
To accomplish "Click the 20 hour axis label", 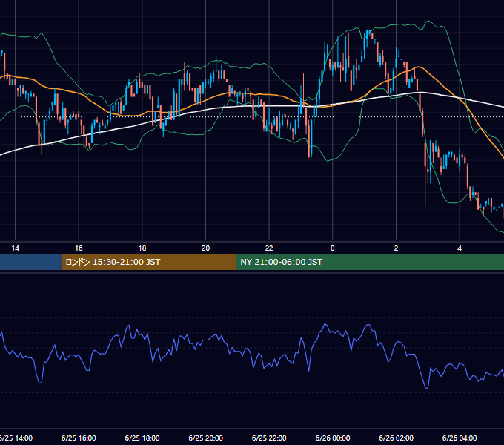I will (206, 248).
